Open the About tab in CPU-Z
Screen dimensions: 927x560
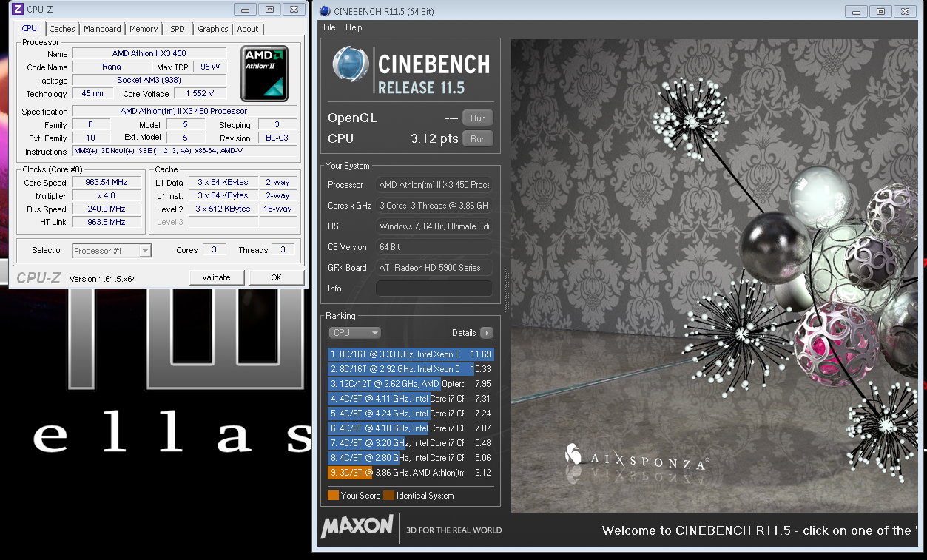click(248, 29)
